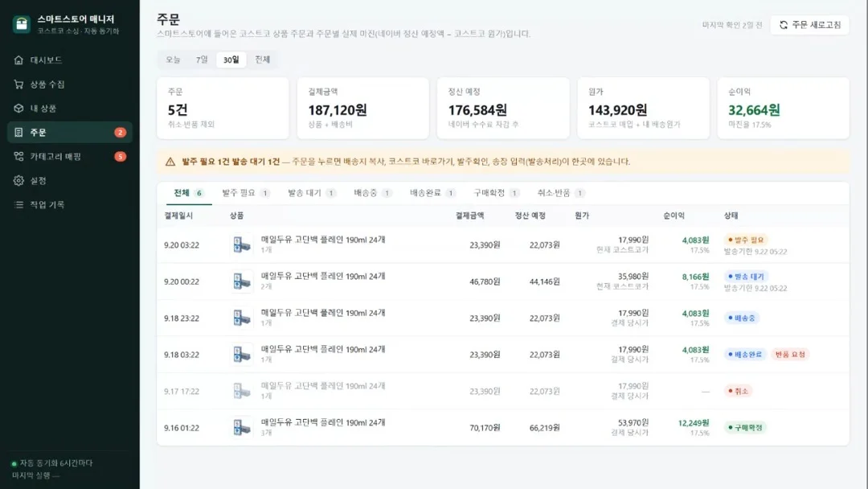Open 카테고리 매핑 page

(x=70, y=156)
